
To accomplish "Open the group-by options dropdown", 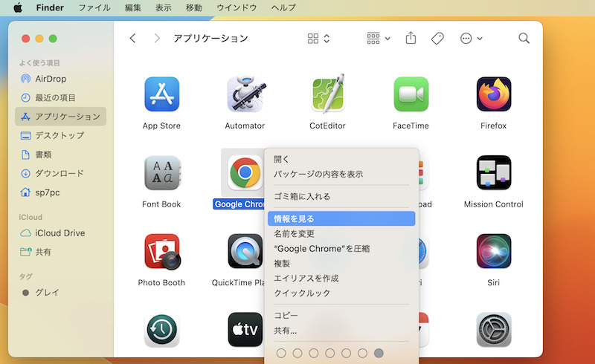I will pos(379,38).
